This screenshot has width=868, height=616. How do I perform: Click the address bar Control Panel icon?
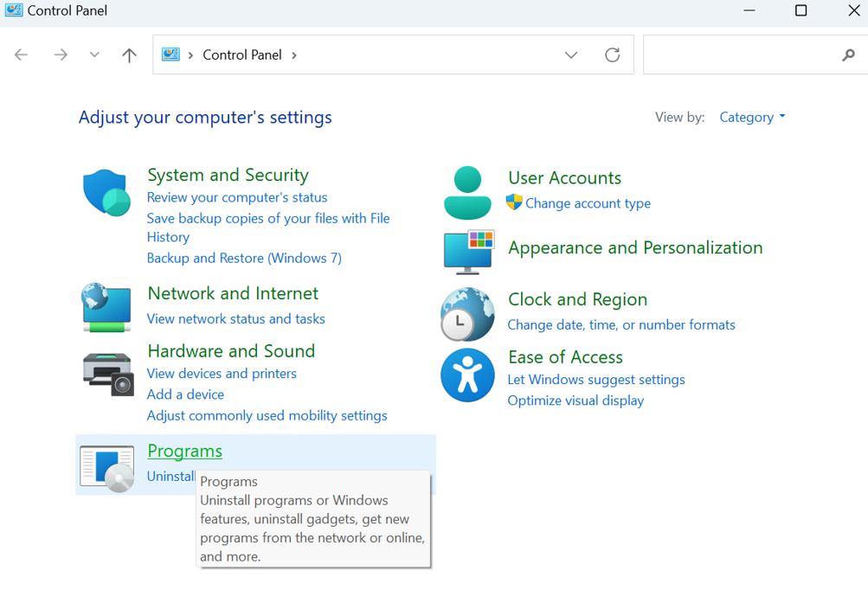170,55
